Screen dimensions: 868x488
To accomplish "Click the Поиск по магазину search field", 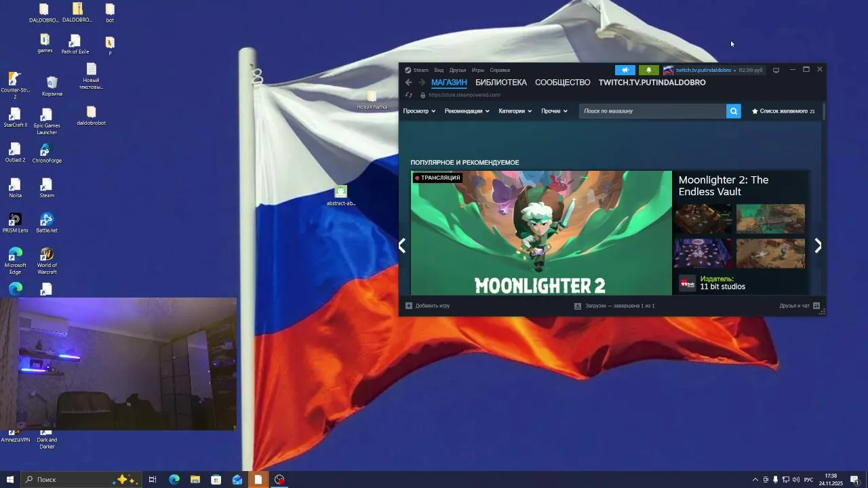I will [652, 111].
